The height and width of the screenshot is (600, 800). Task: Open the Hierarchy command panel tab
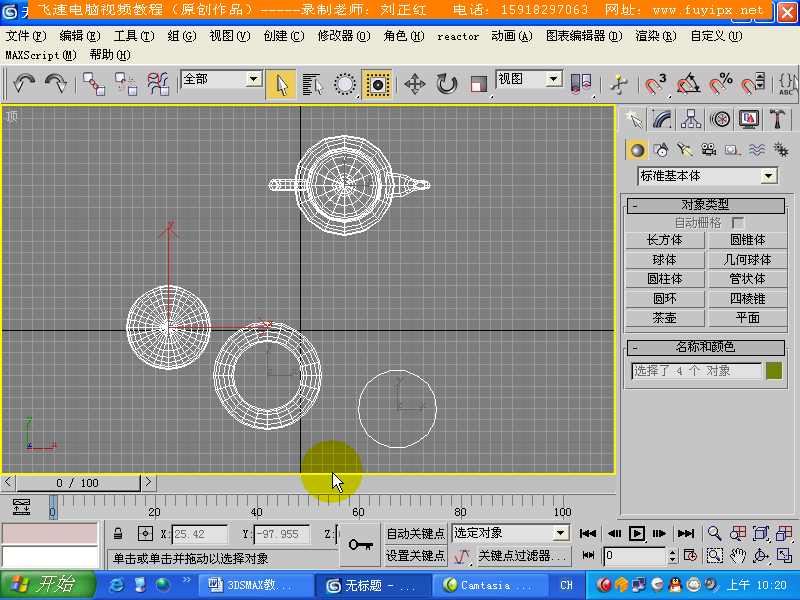[x=691, y=119]
